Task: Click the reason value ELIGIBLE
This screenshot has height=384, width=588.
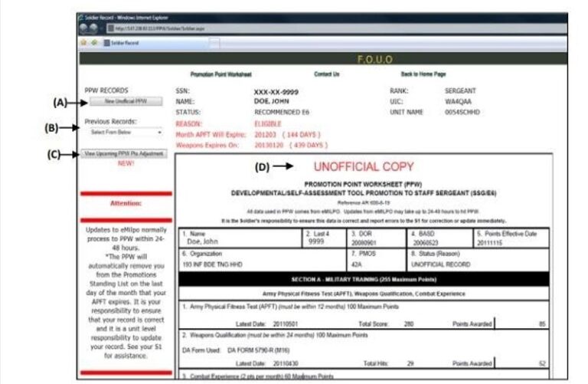Action: [268, 124]
